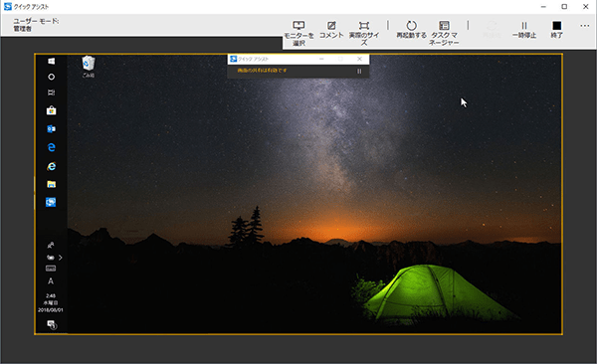Launch Microsoft Store from the remote taskbar
The image size is (597, 364).
[x=51, y=110]
